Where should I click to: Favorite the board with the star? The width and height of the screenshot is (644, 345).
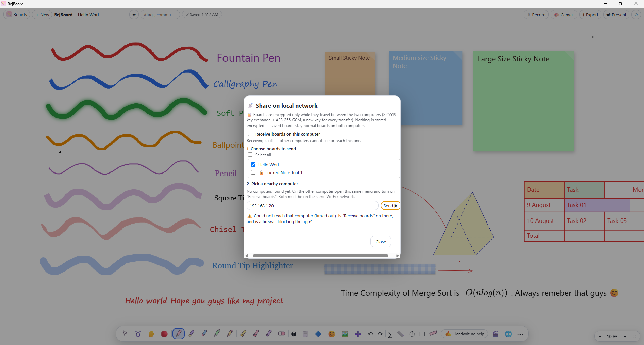coord(134,15)
